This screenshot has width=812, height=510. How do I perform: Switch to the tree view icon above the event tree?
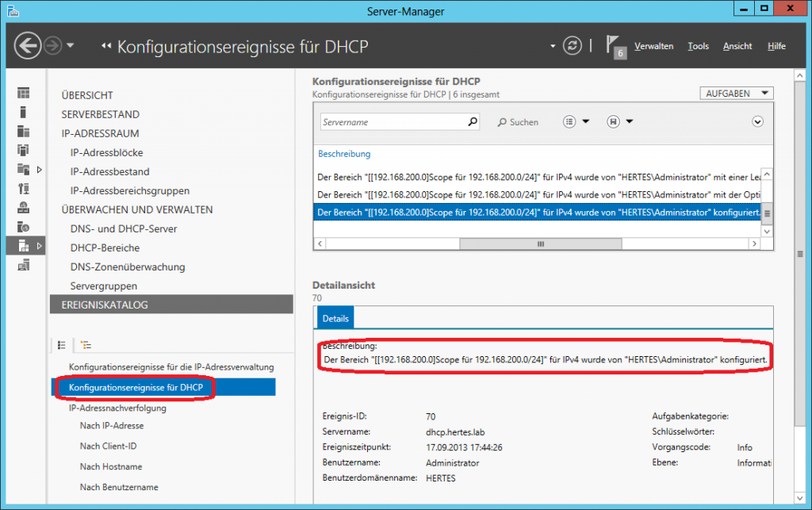point(86,345)
